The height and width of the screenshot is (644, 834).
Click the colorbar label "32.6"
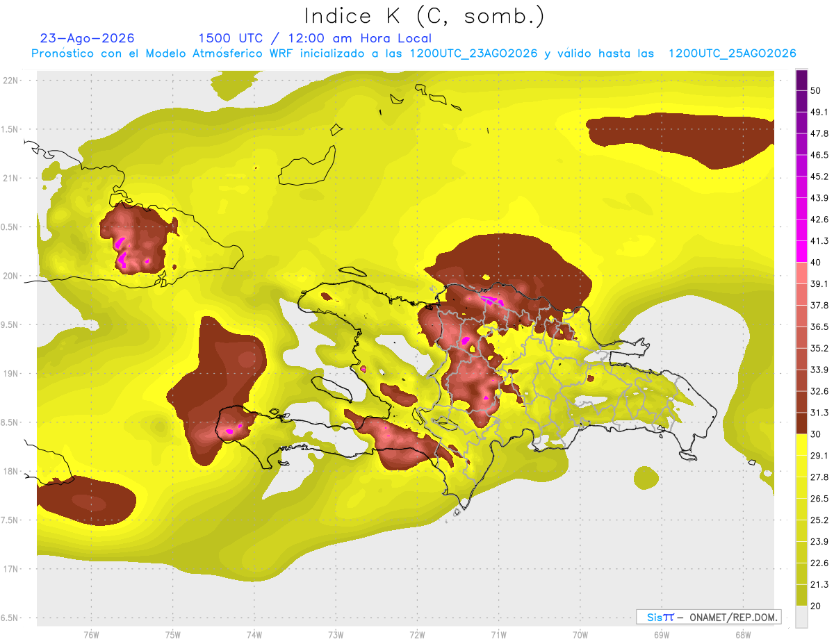[820, 391]
